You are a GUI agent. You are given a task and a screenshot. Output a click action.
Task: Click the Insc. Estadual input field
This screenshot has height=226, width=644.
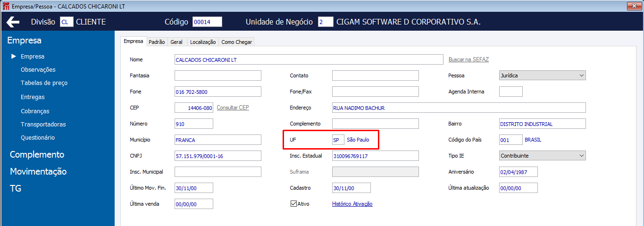point(375,156)
